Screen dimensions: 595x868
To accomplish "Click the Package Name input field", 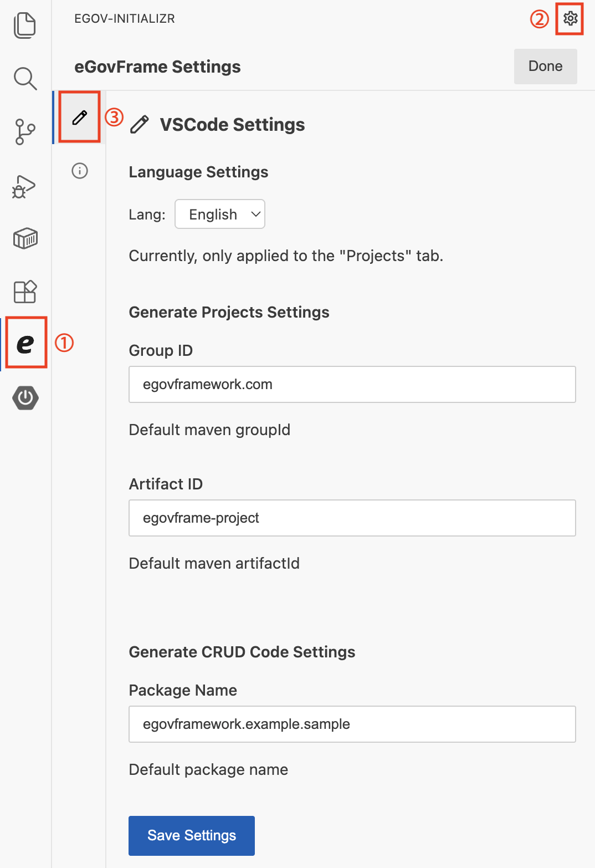I will click(352, 724).
